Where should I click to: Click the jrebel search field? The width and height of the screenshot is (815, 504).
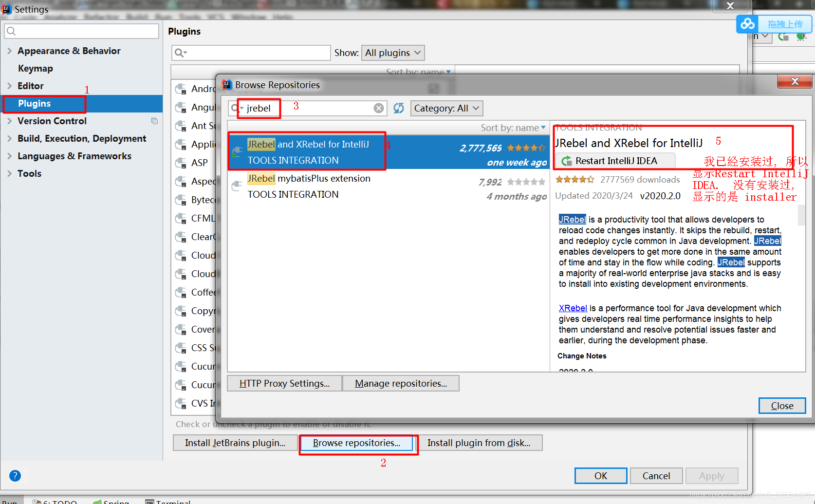pyautogui.click(x=308, y=108)
